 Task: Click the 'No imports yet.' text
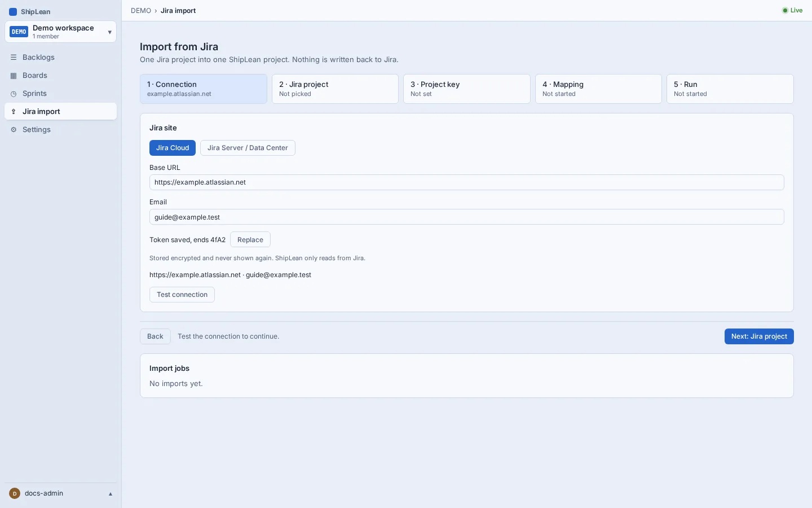coord(176,384)
